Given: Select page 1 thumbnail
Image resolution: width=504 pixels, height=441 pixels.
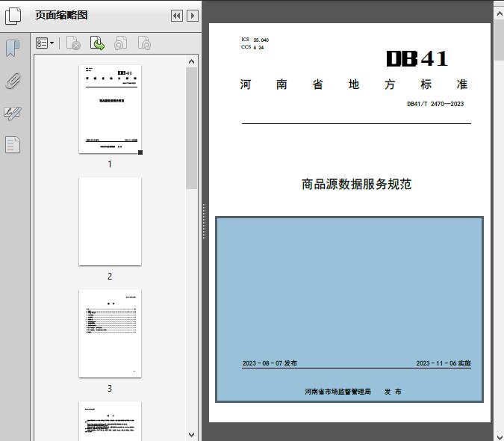Looking at the screenshot, I should [110, 109].
